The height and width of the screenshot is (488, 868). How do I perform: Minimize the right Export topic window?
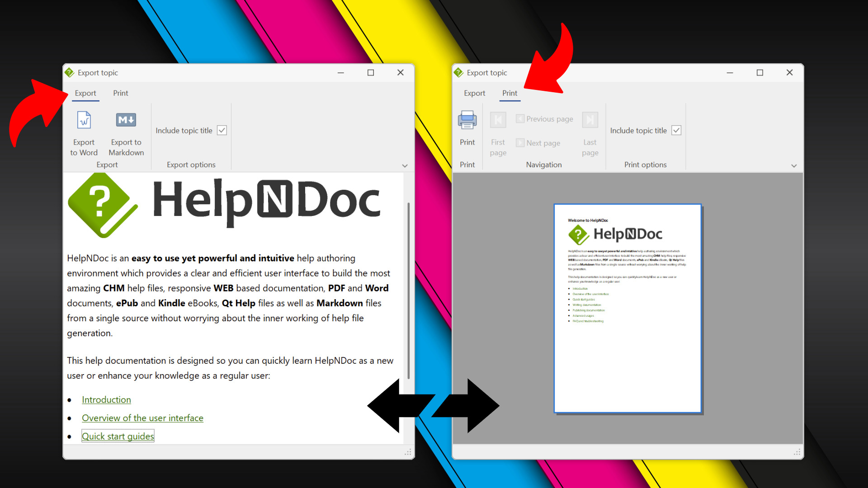click(x=730, y=73)
